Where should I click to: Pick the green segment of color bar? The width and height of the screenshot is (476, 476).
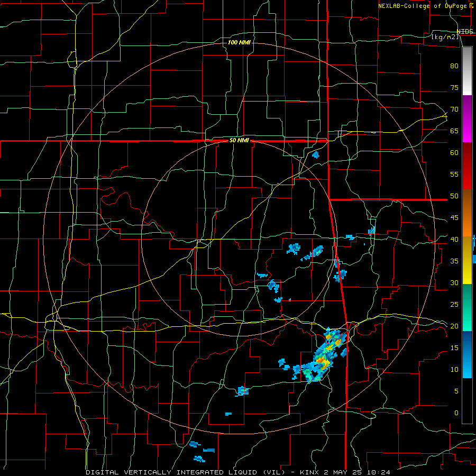point(467,307)
